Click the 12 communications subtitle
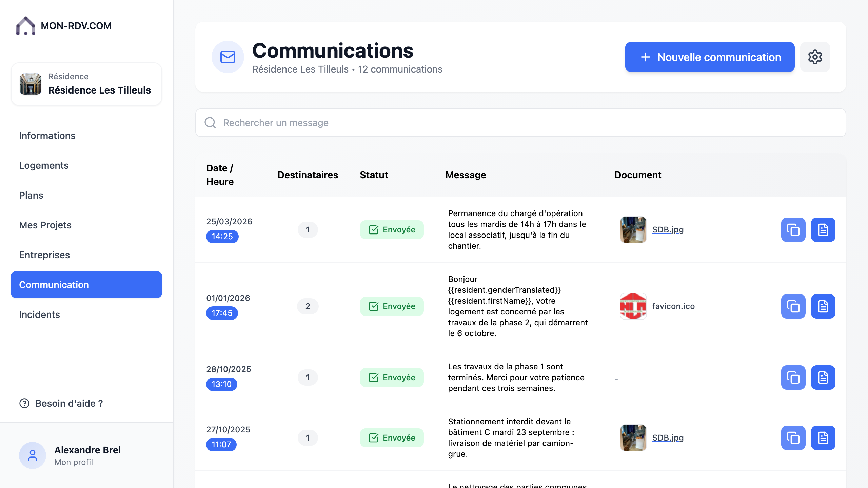This screenshot has height=488, width=868. [x=400, y=69]
